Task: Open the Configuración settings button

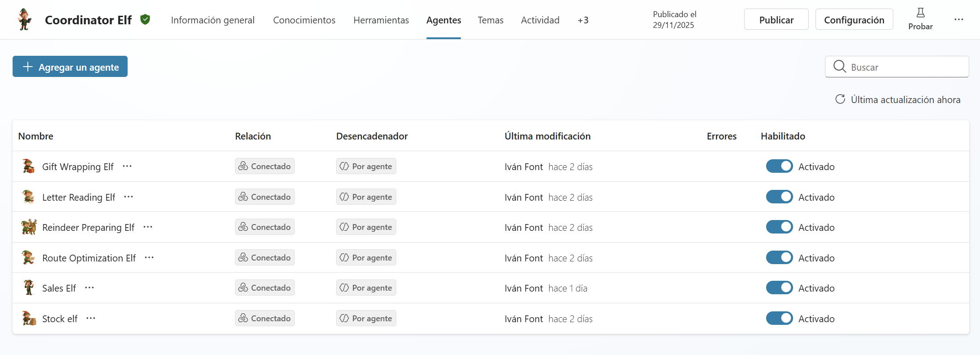Action: click(x=854, y=20)
